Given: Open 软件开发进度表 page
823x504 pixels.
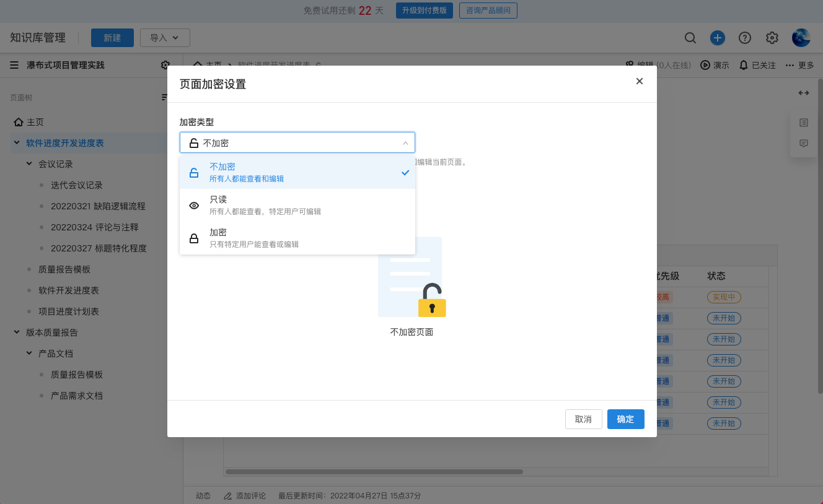Looking at the screenshot, I should [69, 290].
